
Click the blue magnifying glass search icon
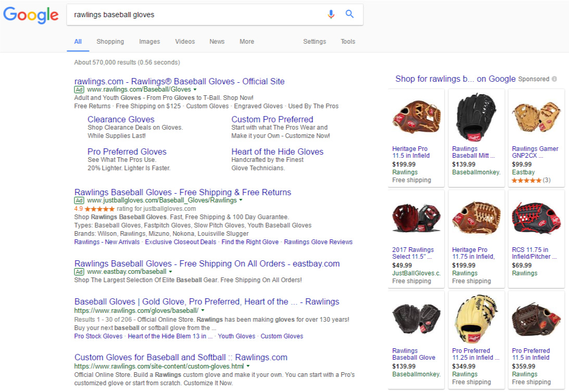[x=349, y=15]
